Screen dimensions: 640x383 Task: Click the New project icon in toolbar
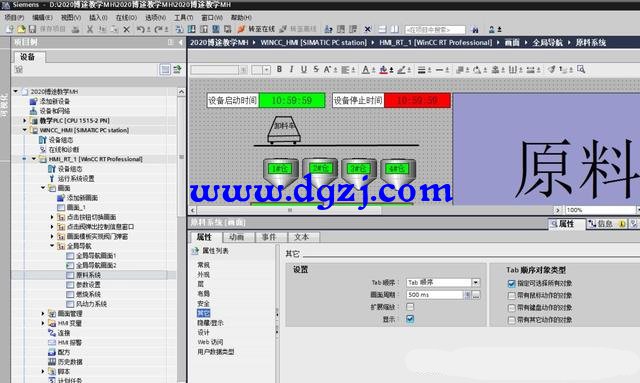tap(10, 29)
